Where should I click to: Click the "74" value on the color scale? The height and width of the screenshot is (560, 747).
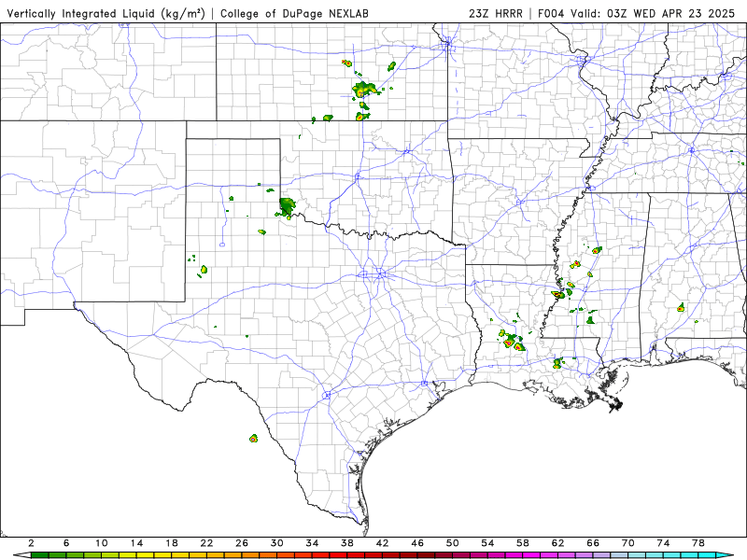pyautogui.click(x=664, y=543)
